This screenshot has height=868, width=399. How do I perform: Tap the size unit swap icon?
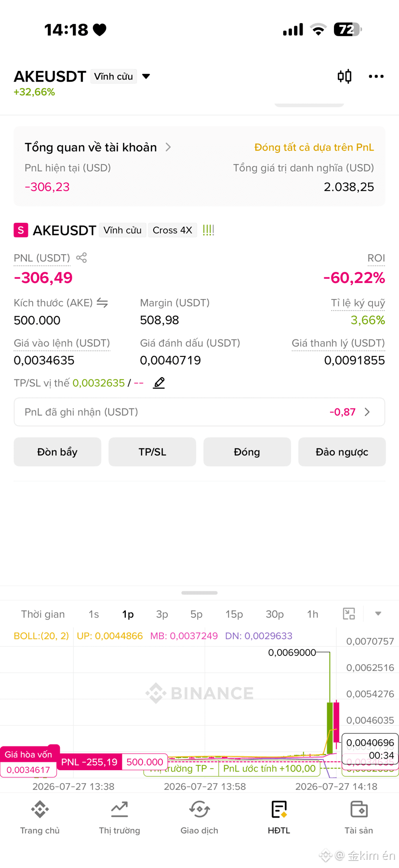pyautogui.click(x=102, y=303)
